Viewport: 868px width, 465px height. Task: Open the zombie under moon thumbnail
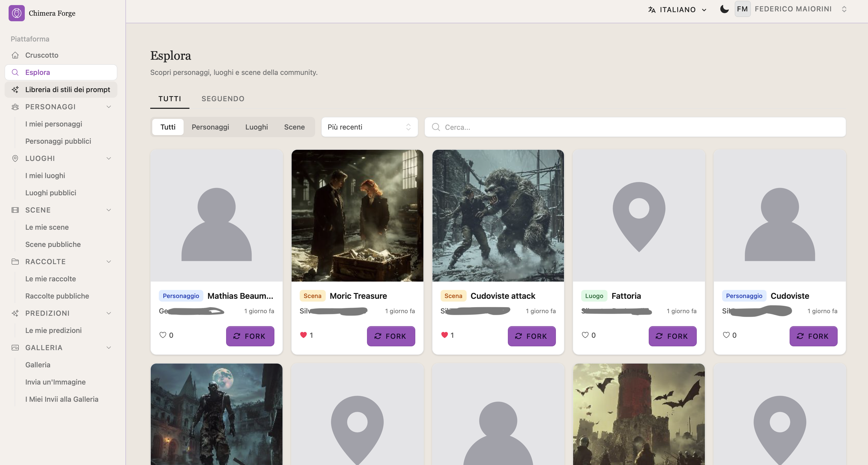coord(216,414)
